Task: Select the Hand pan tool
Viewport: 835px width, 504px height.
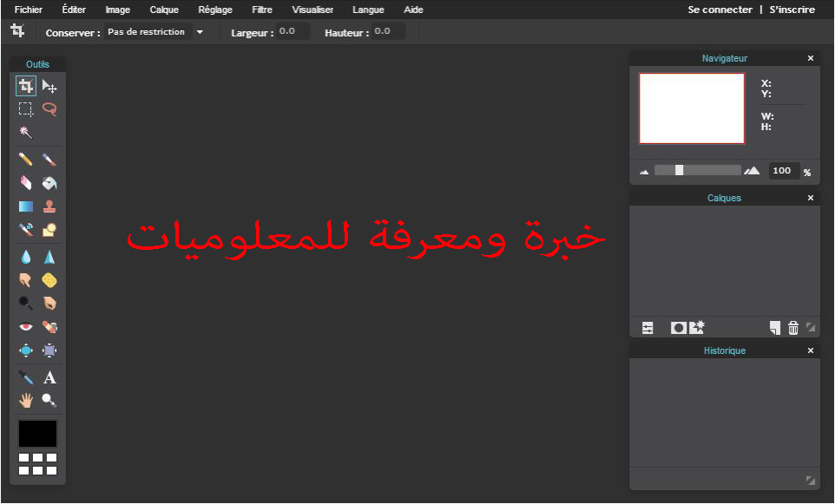Action: coord(25,400)
